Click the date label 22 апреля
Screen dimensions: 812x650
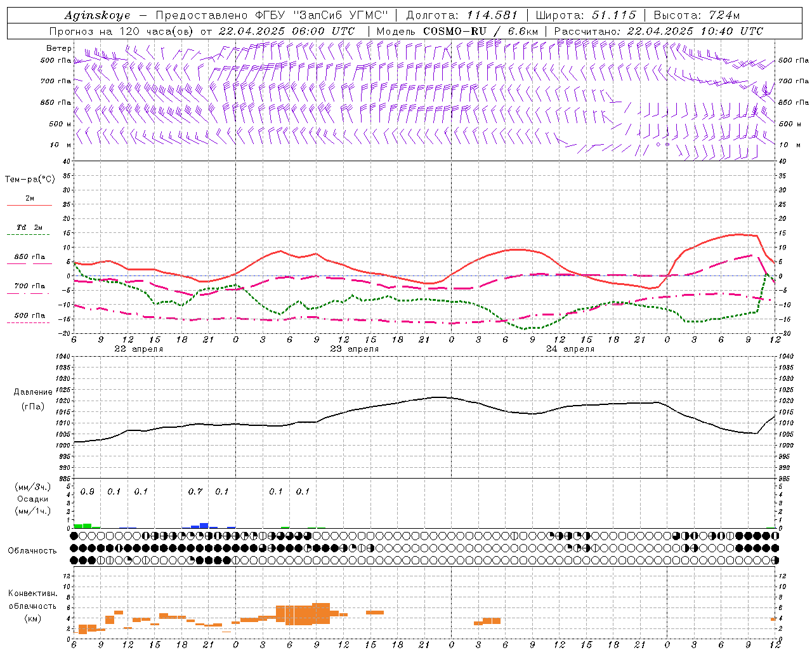coord(138,349)
